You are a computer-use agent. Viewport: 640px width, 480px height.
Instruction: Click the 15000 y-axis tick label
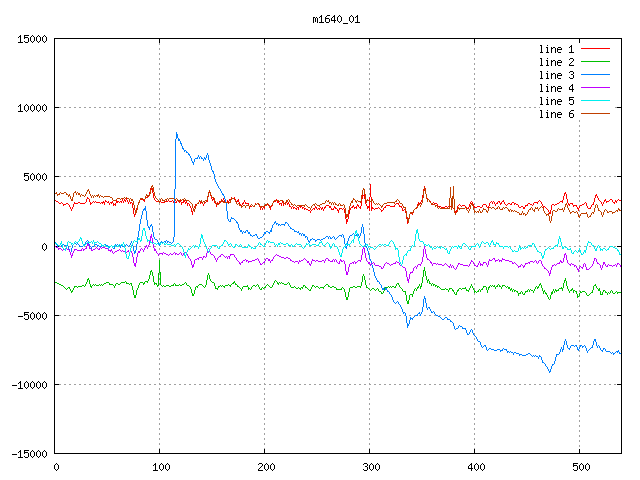pyautogui.click(x=31, y=39)
